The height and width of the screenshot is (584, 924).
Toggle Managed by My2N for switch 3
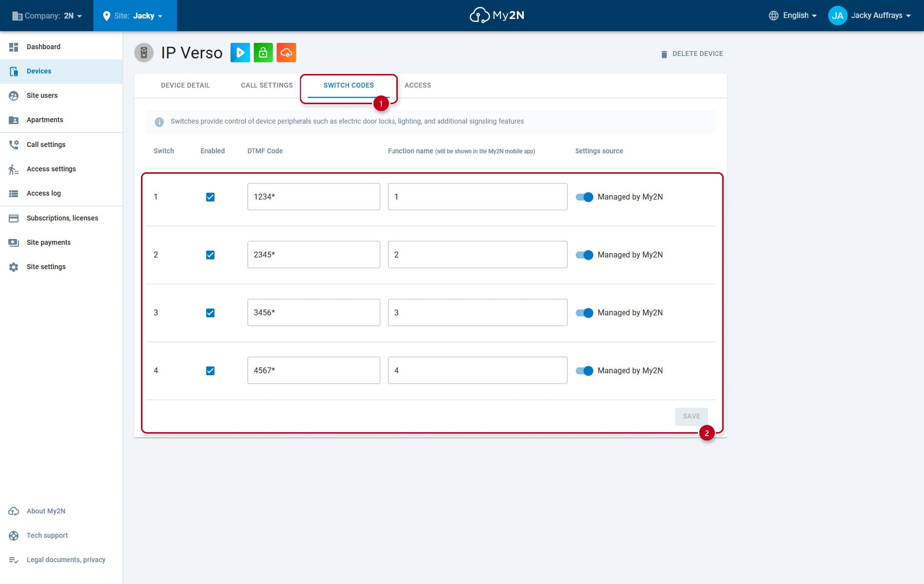[x=585, y=313]
